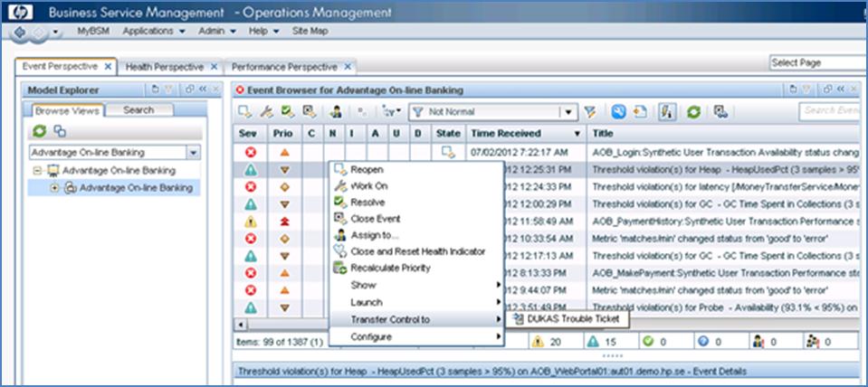Click the green normal count 0 in status bar
Viewport: 868px width, 387px height.
point(656,342)
